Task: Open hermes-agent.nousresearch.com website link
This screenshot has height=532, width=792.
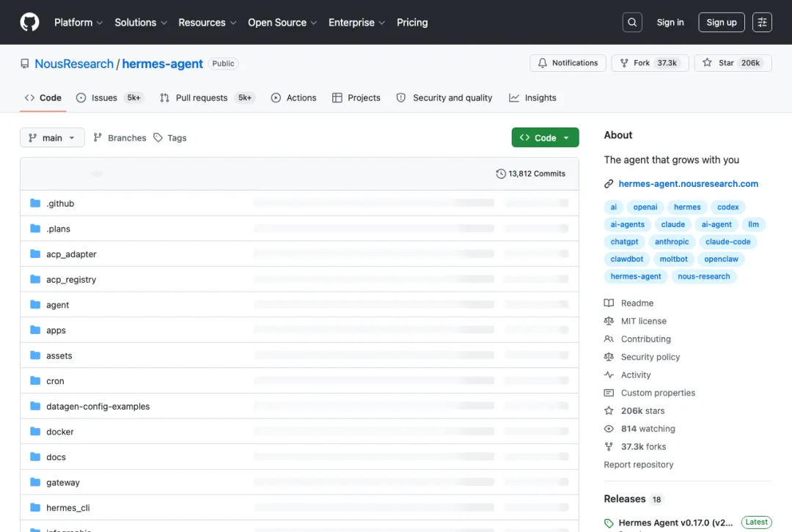Action: (x=688, y=184)
